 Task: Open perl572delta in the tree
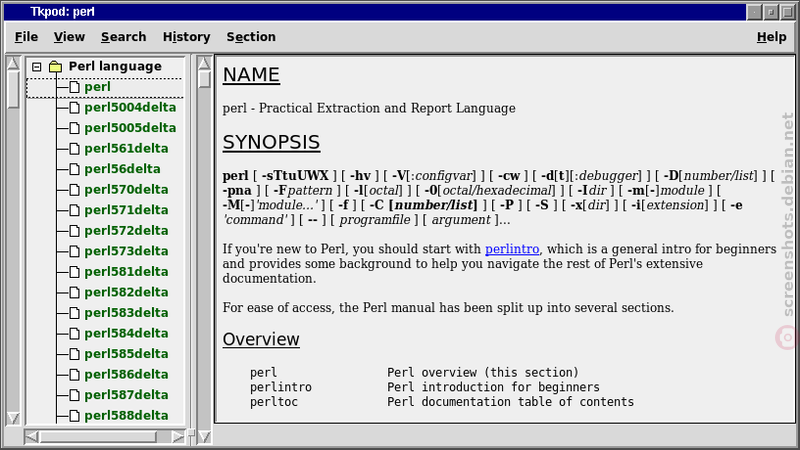[x=126, y=231]
